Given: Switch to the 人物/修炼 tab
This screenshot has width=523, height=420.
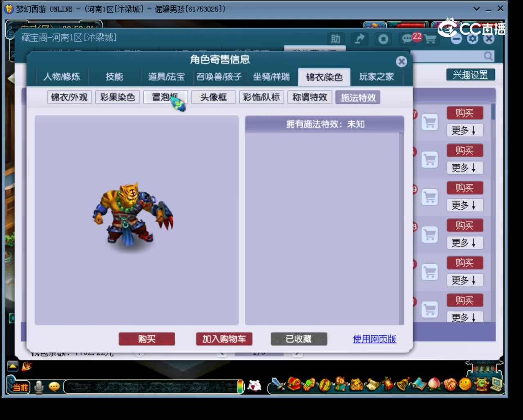Looking at the screenshot, I should pos(62,76).
